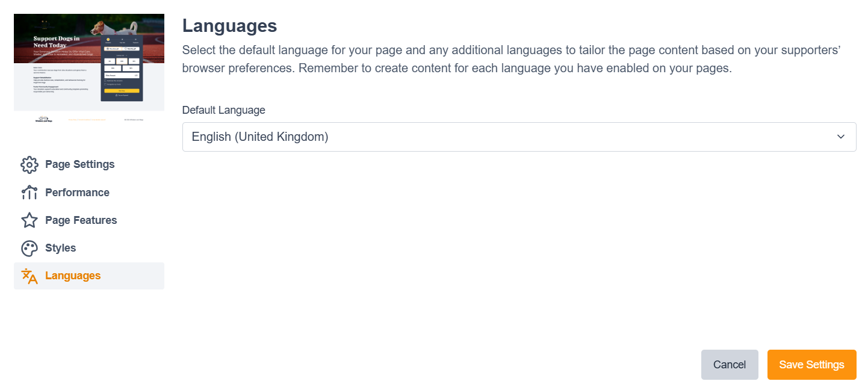Expand the language selection combo box
Screen dimensions: 868x390
pos(519,137)
